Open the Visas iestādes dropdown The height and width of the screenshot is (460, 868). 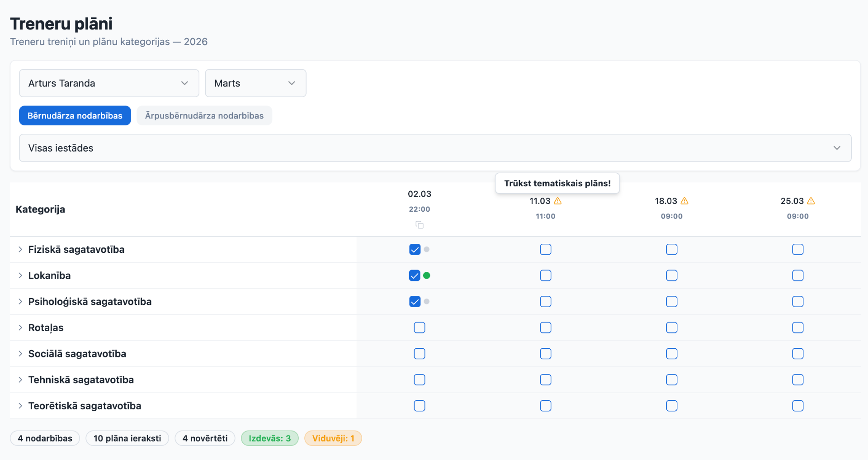coord(435,148)
